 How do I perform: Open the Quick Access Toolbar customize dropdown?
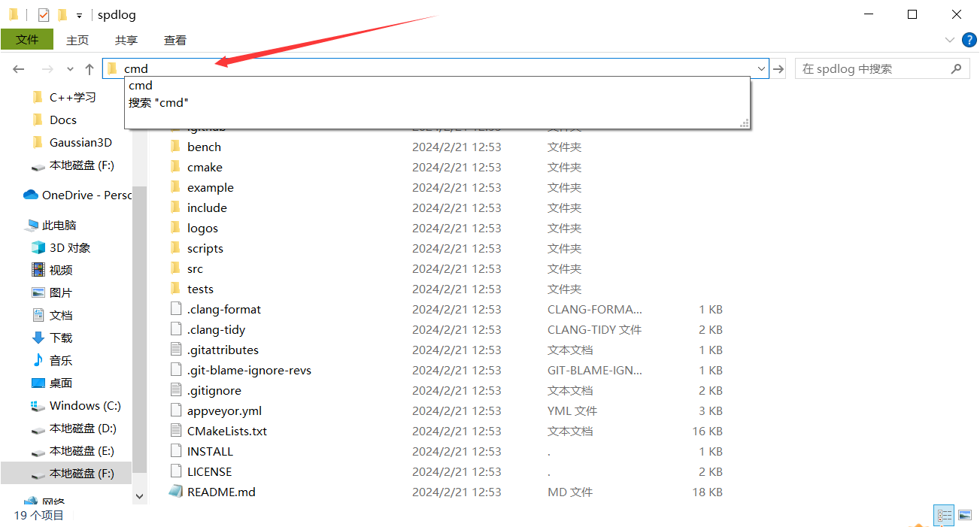click(79, 16)
